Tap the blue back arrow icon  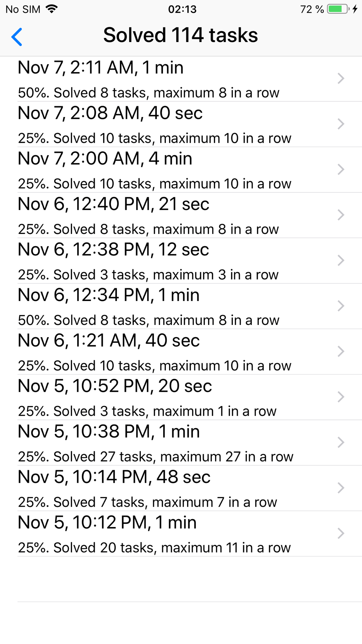point(17,37)
